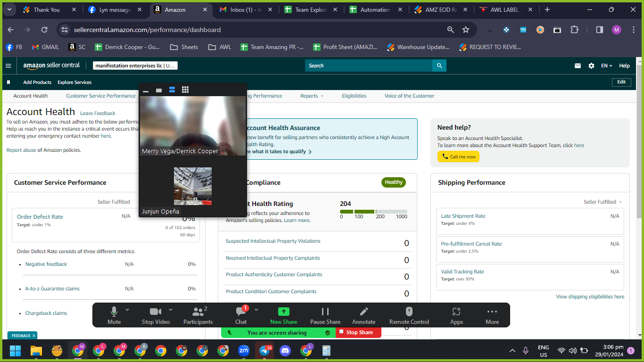
Task: Click Add Products in the favorites bar
Action: point(37,82)
